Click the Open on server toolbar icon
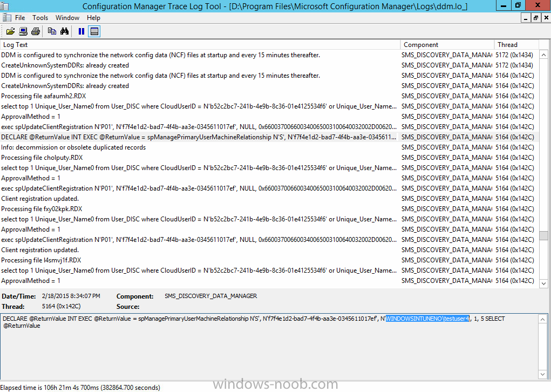The width and height of the screenshot is (551, 392). click(x=23, y=31)
